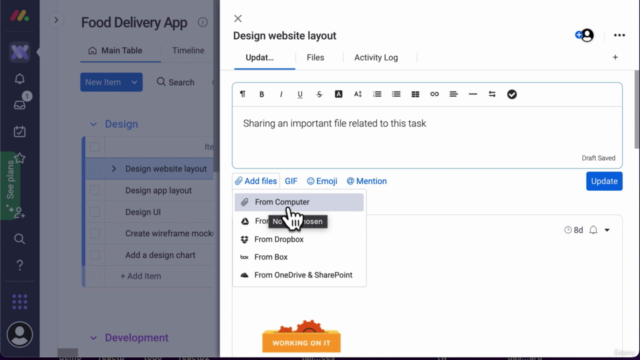
Task: Open the Activity Log tab
Action: [x=376, y=58]
